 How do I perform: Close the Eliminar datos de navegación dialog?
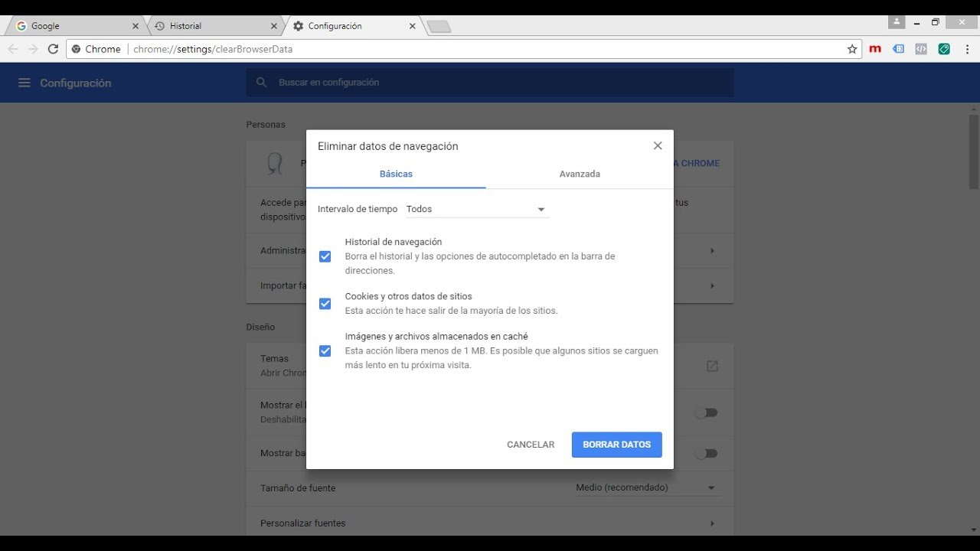(x=657, y=145)
